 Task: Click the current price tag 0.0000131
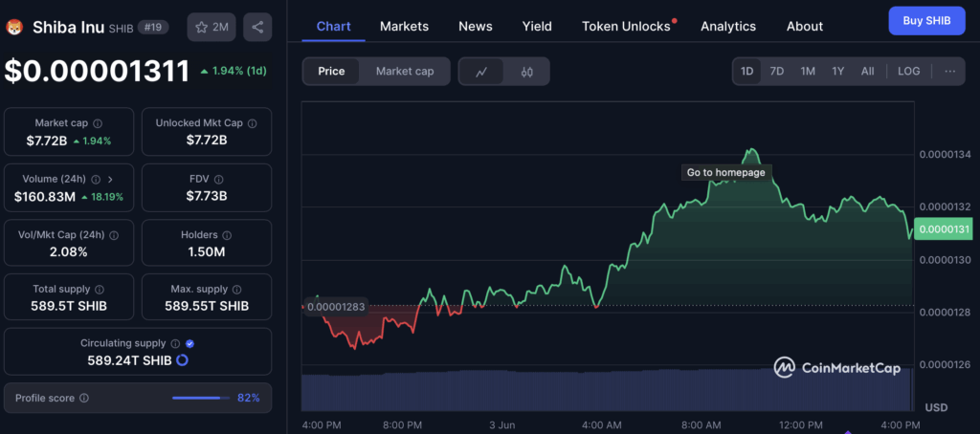[945, 229]
